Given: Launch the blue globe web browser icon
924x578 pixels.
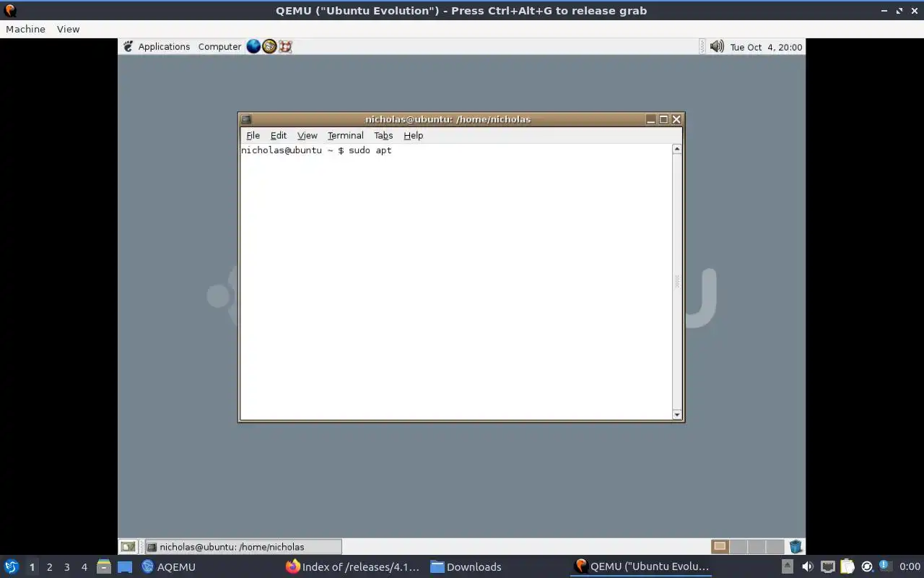Looking at the screenshot, I should tap(253, 46).
